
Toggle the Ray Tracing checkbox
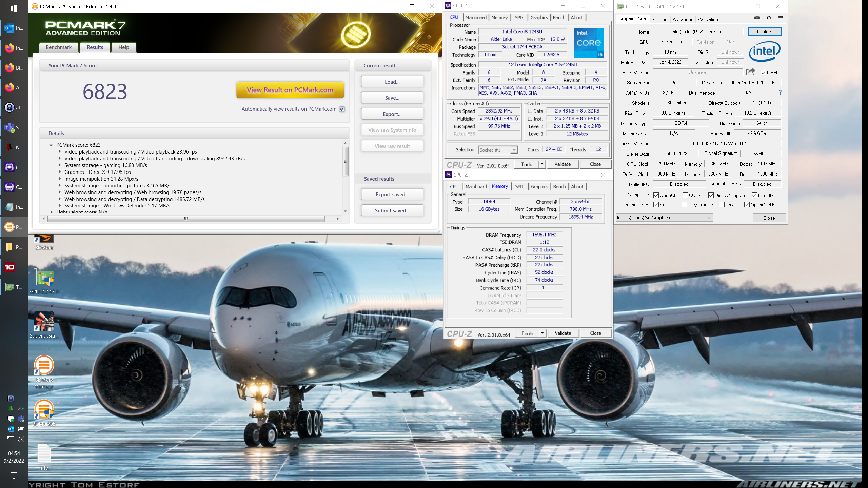pyautogui.click(x=685, y=205)
